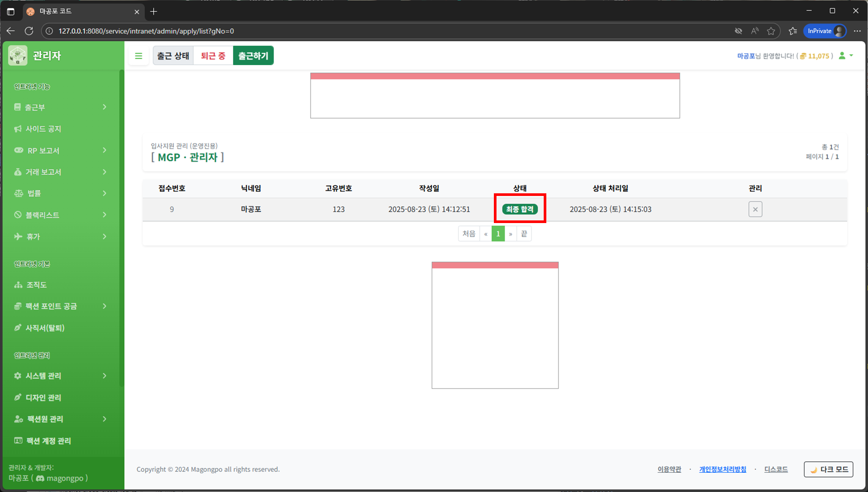Click the InPrivate profile button
This screenshot has height=492, width=868.
(x=825, y=31)
